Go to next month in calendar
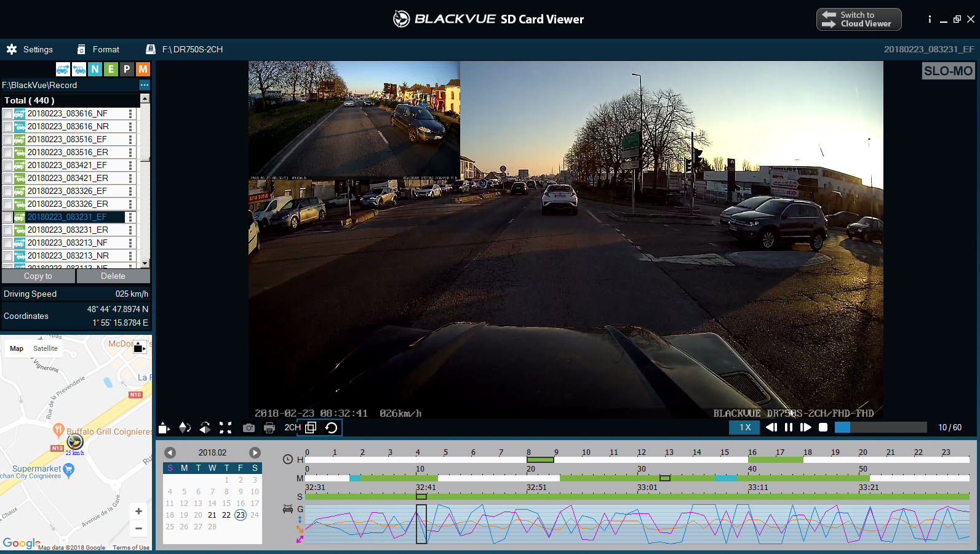Viewport: 980px width, 554px height. [x=255, y=452]
